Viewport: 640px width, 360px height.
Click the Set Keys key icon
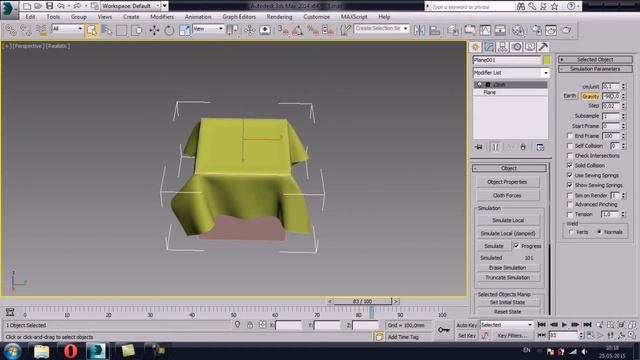444,329
